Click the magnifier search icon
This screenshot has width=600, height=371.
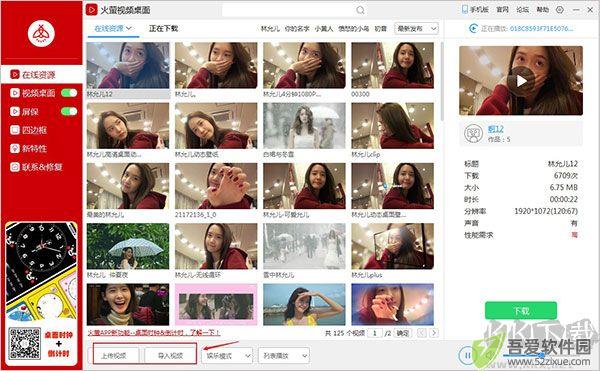point(360,10)
